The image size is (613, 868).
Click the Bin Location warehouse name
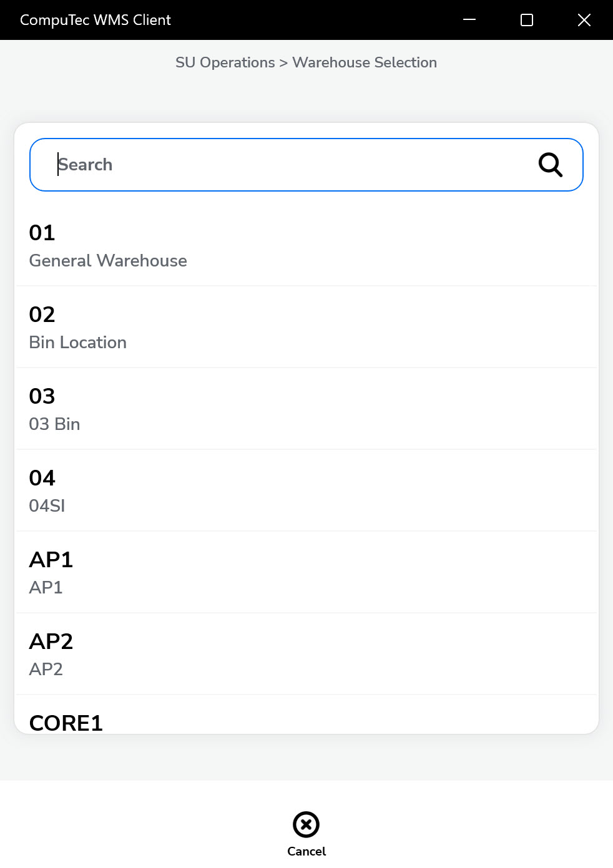[x=78, y=343]
